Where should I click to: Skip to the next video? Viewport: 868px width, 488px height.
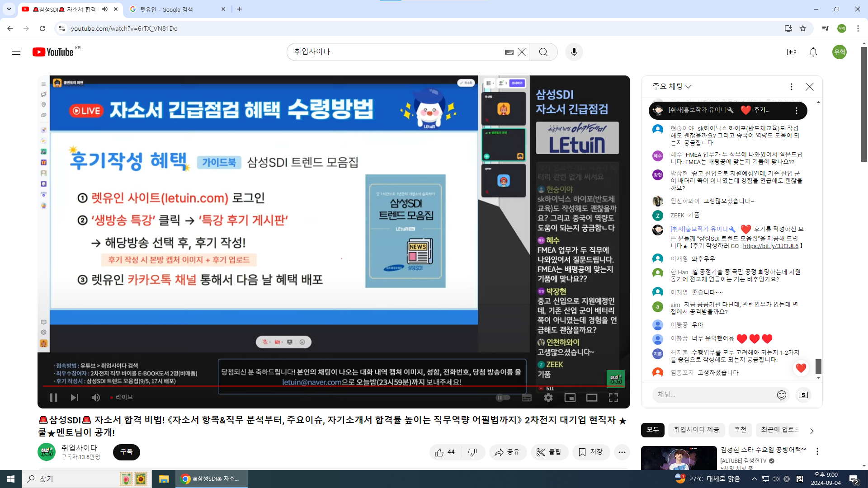(x=75, y=398)
